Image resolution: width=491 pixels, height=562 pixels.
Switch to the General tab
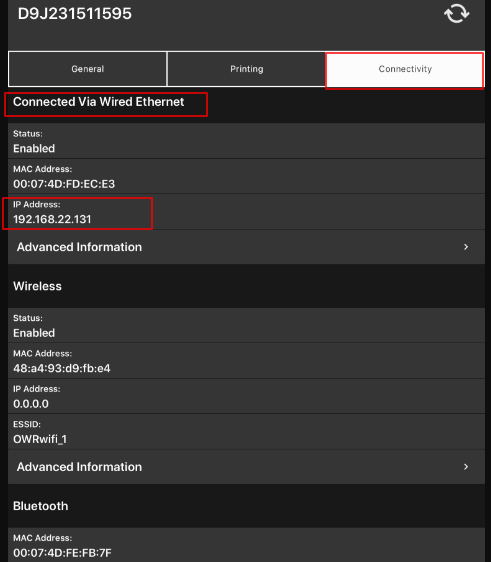[87, 69]
